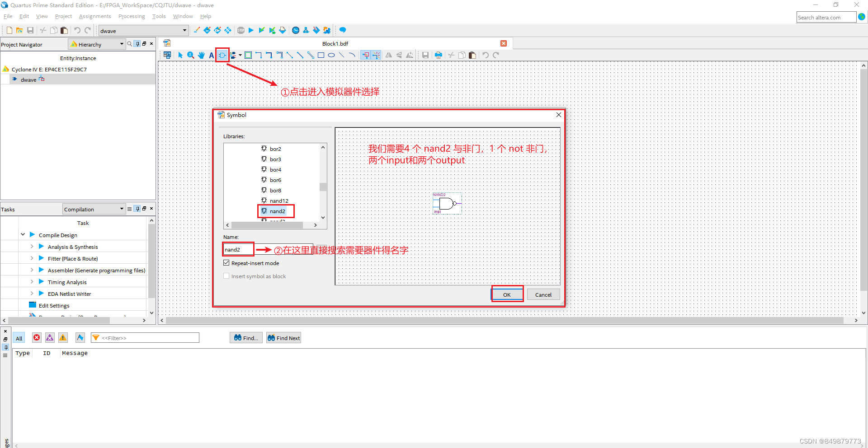The height and width of the screenshot is (448, 868).
Task: Open the Hierarchy dropdown in Project Navigator
Action: (x=97, y=44)
